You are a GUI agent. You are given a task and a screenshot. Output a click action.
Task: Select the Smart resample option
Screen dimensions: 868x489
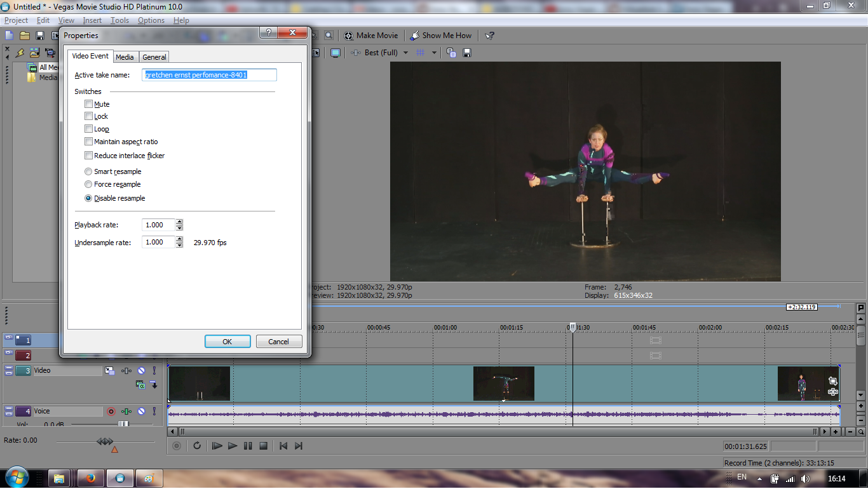tap(89, 171)
